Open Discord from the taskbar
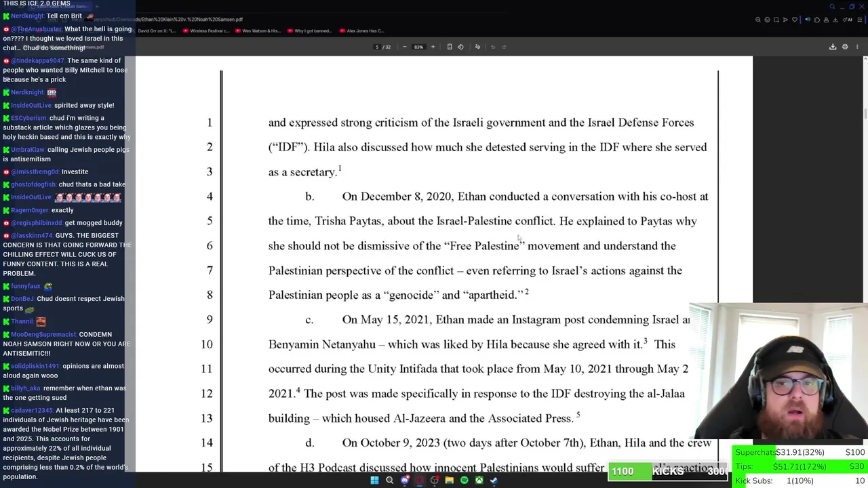This screenshot has width=868, height=488. 404,481
